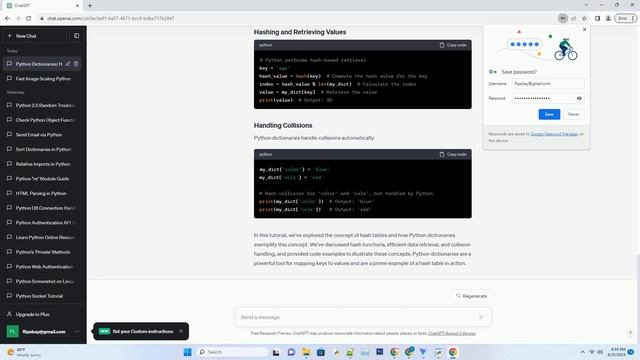Open the HTML Parsing in Python chat
Image resolution: width=640 pixels, height=360 pixels.
(x=43, y=193)
